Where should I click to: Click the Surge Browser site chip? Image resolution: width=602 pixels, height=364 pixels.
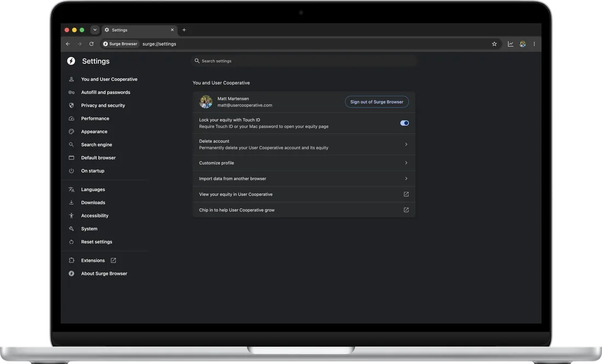[120, 44]
